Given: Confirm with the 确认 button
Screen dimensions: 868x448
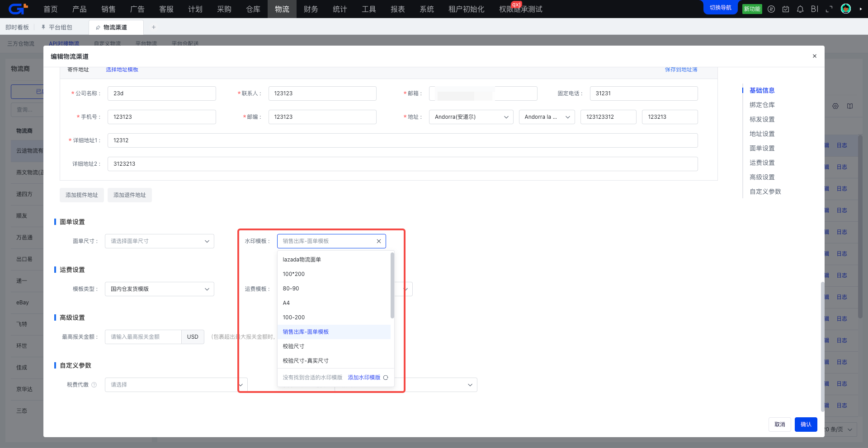Looking at the screenshot, I should click(x=806, y=425).
